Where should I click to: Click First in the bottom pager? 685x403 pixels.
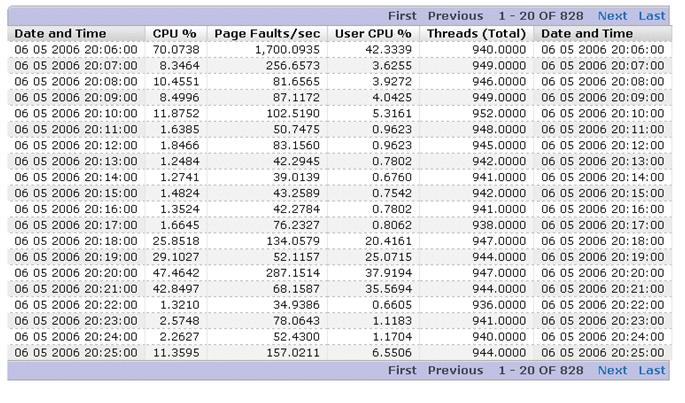[x=402, y=371]
